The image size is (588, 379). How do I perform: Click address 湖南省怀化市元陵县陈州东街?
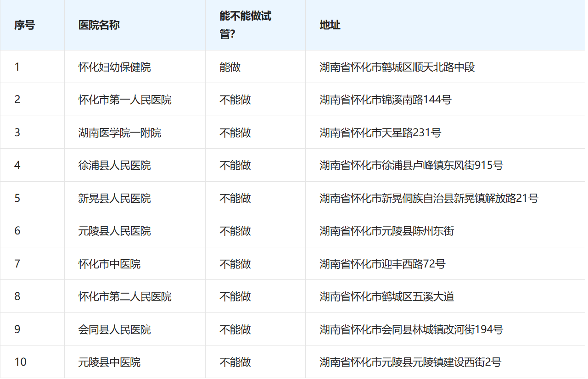point(387,231)
